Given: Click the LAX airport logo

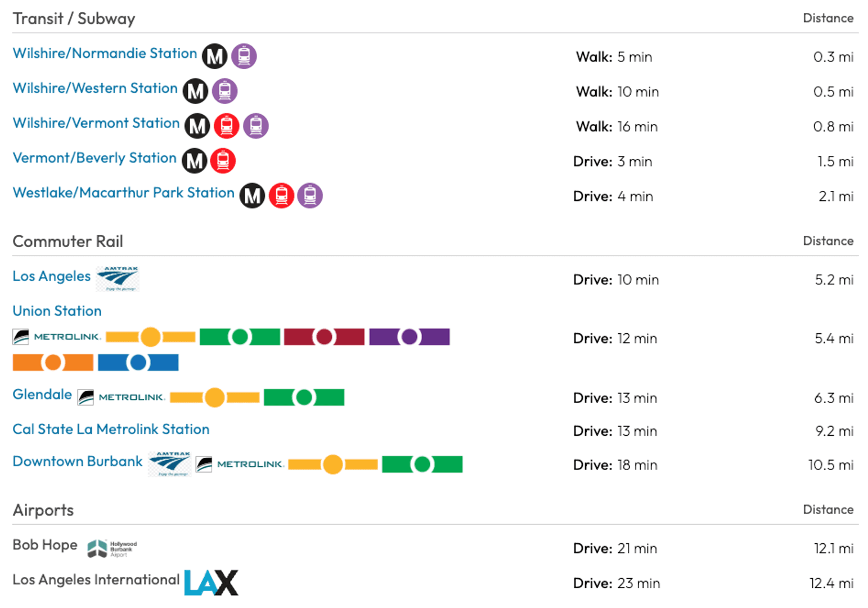Looking at the screenshot, I should coord(212,583).
